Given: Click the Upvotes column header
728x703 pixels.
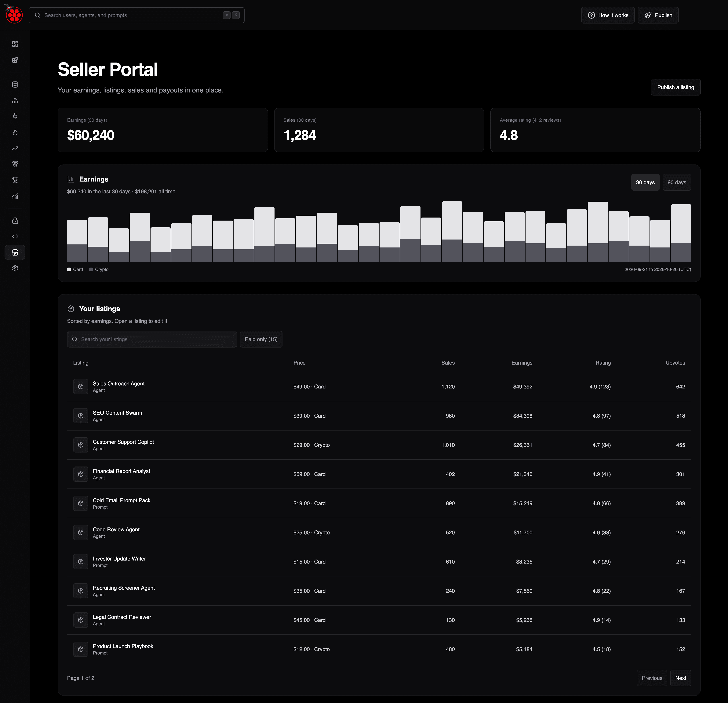Looking at the screenshot, I should pos(675,363).
